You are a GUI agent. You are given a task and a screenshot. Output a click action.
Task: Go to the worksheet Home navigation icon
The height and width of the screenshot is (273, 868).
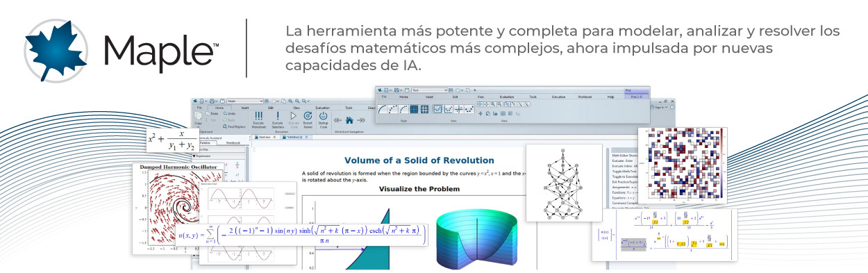point(349,120)
